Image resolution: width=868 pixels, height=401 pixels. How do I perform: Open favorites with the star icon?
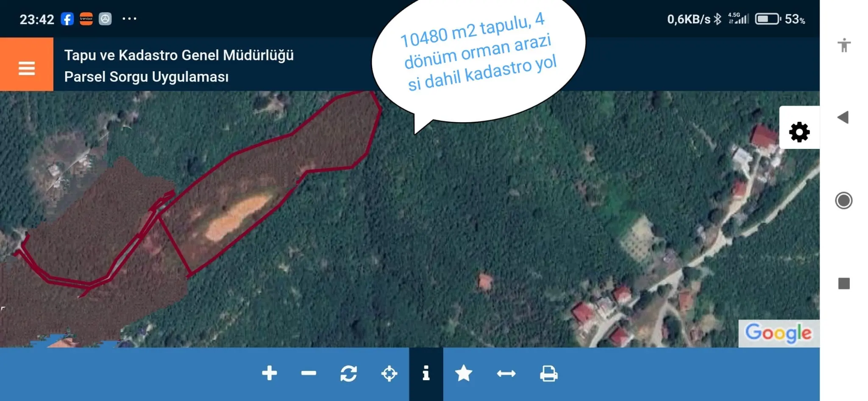(x=463, y=373)
